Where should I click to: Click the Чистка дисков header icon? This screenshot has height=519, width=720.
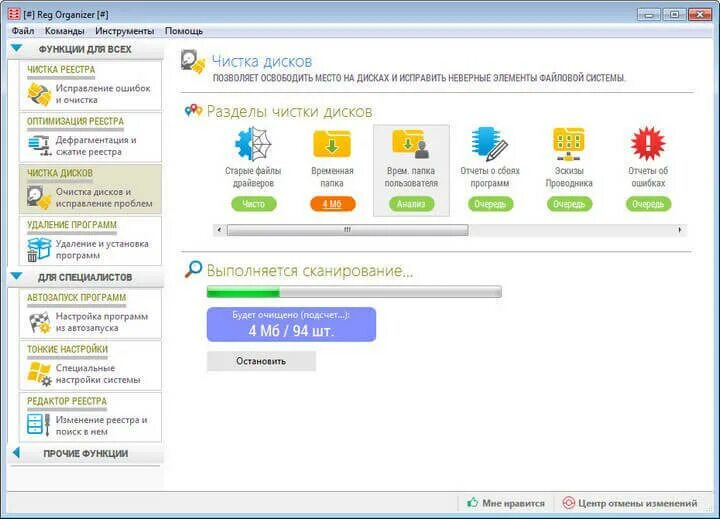[x=193, y=62]
